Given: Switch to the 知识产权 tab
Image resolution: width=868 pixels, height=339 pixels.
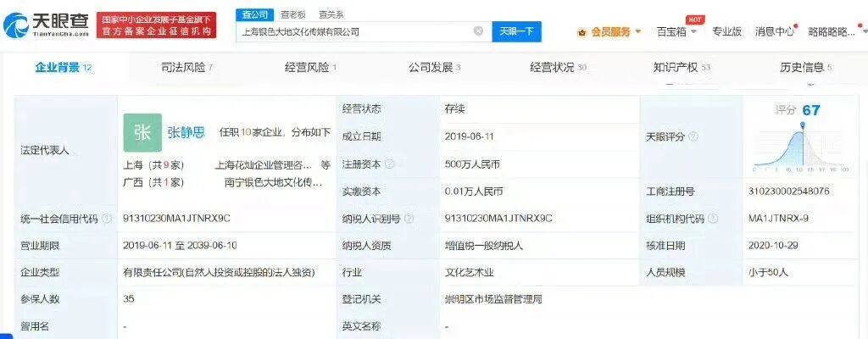Looking at the screenshot, I should (x=682, y=68).
